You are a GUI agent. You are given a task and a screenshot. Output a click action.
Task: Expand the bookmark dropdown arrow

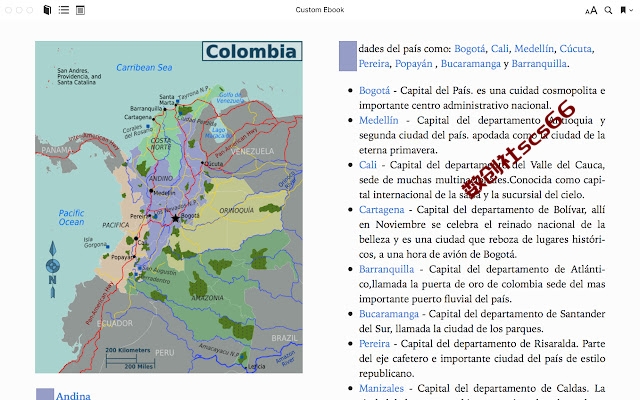pos(631,10)
